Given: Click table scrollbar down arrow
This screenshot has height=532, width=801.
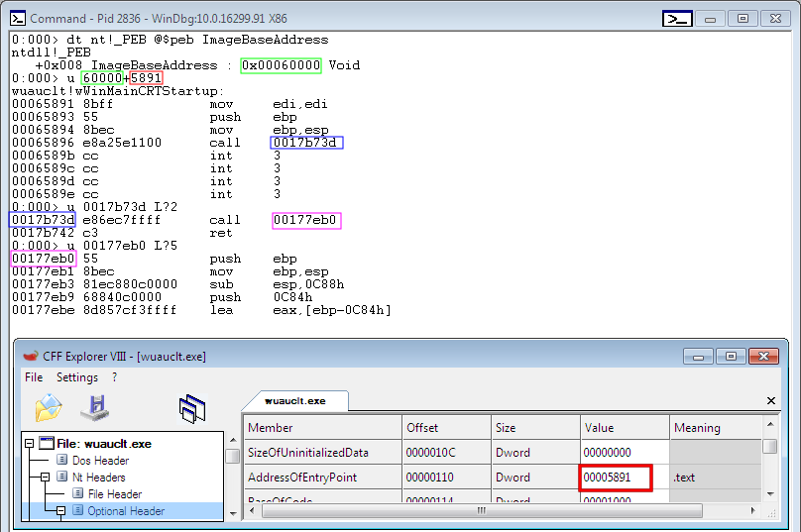Looking at the screenshot, I should click(x=770, y=494).
